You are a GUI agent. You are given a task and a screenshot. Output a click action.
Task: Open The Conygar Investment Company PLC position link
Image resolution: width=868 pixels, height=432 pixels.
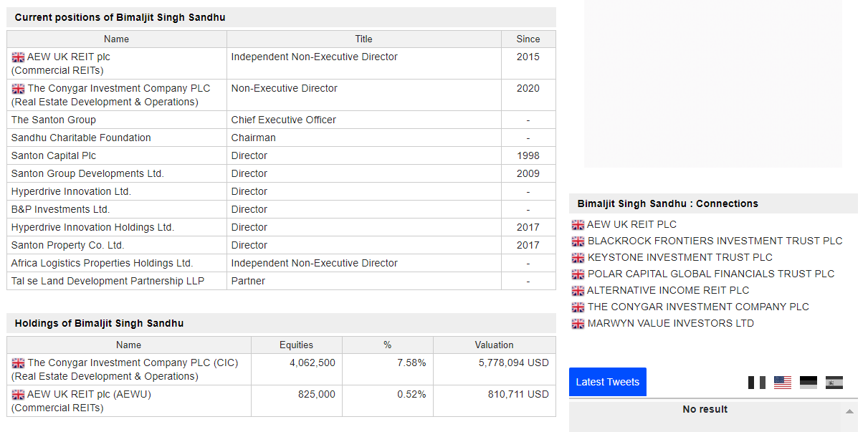click(119, 88)
